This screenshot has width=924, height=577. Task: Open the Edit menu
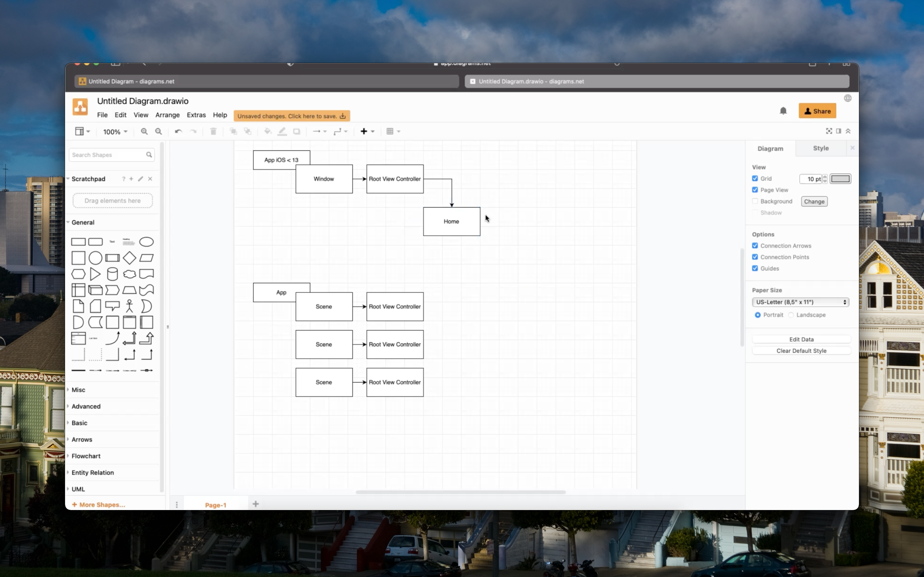tap(120, 115)
